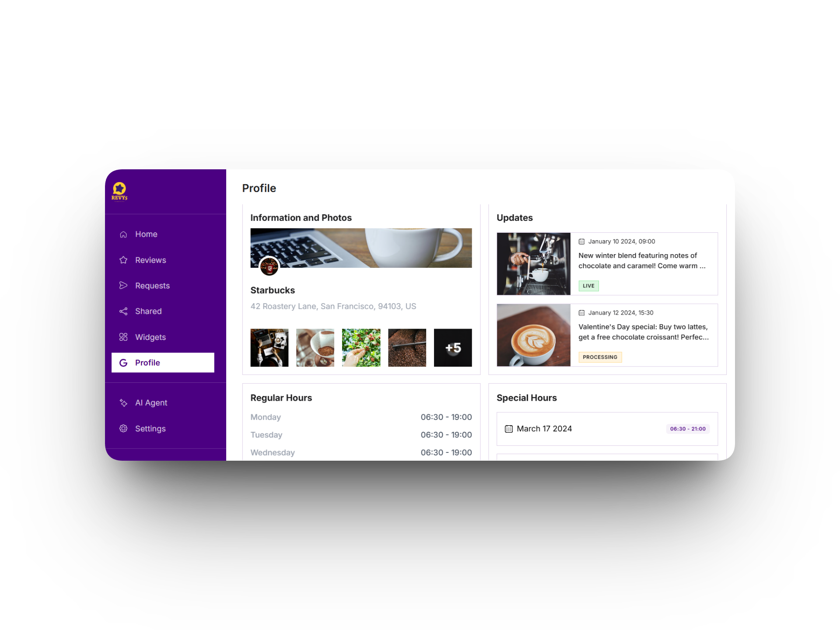Open Settings gear icon
Screen dimensions: 840x630
click(123, 429)
